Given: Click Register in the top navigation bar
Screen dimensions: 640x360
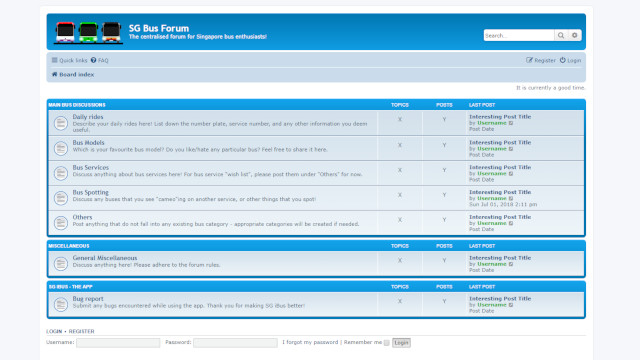Looking at the screenshot, I should click(541, 60).
